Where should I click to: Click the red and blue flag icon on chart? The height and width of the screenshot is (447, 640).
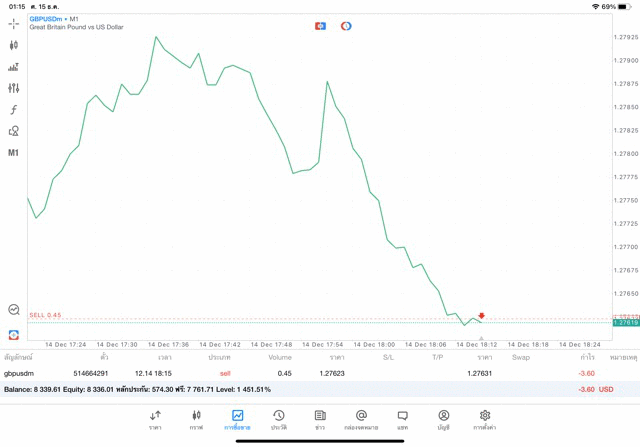pos(320,26)
